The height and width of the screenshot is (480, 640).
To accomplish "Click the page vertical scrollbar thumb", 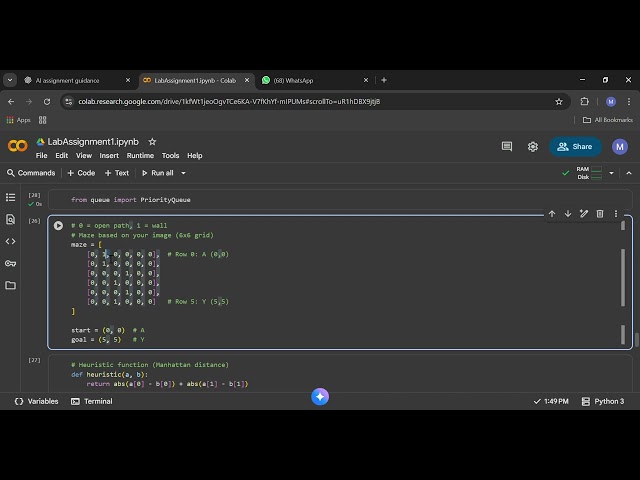I will [x=637, y=339].
